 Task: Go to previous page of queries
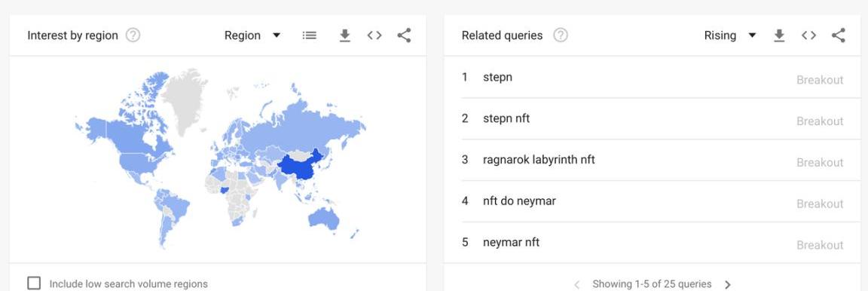577,284
